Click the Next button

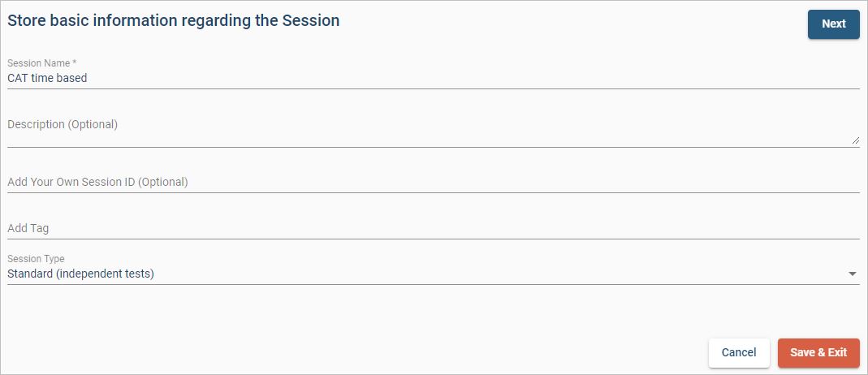pos(833,24)
